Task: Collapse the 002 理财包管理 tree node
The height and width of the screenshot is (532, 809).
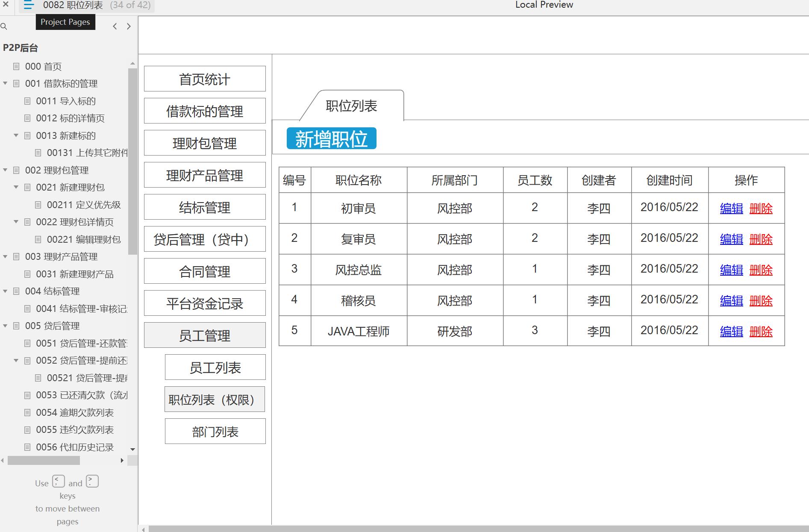Action: [5, 170]
